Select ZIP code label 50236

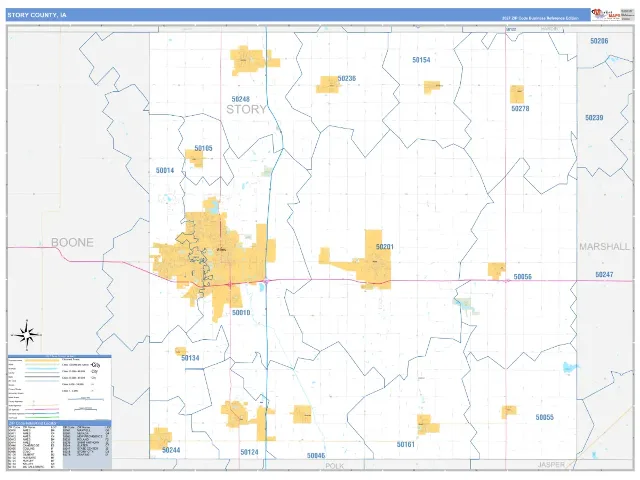point(347,78)
